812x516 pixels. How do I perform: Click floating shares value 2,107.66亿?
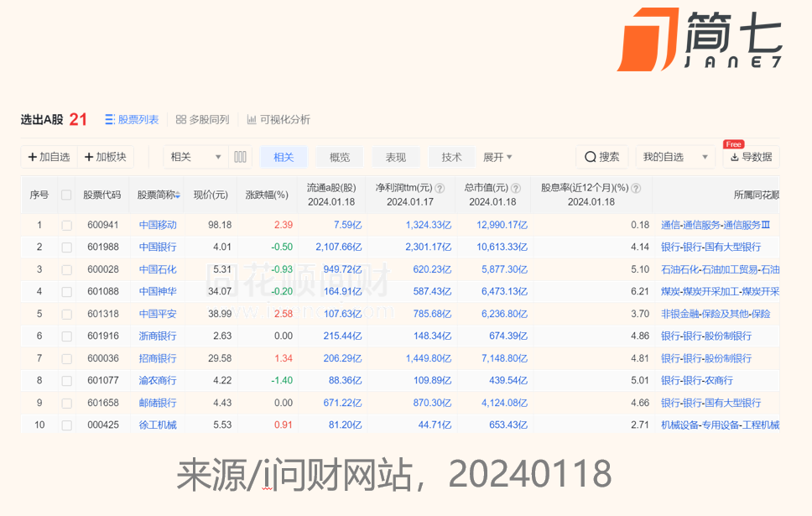339,248
